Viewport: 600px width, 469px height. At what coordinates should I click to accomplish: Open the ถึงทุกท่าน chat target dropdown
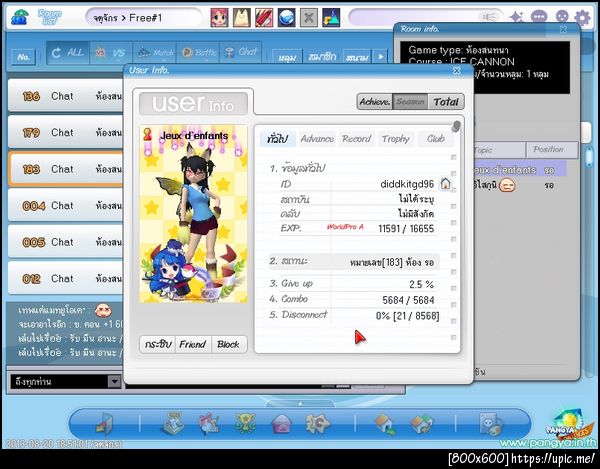click(x=65, y=381)
